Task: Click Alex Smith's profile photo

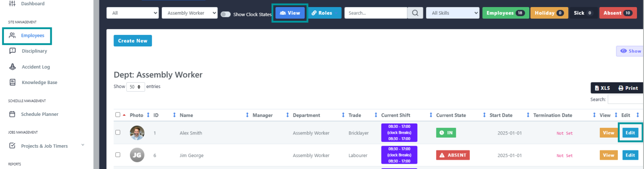Action: [x=137, y=133]
